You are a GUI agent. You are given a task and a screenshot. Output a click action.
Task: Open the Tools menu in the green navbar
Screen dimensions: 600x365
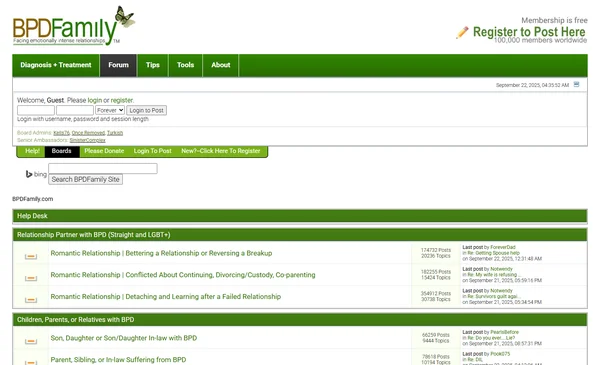185,65
